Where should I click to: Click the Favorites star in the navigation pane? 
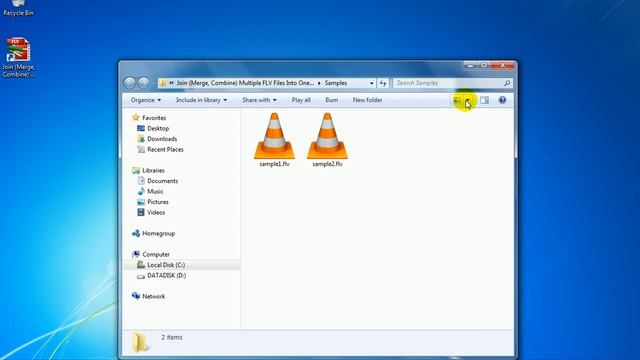pyautogui.click(x=136, y=118)
